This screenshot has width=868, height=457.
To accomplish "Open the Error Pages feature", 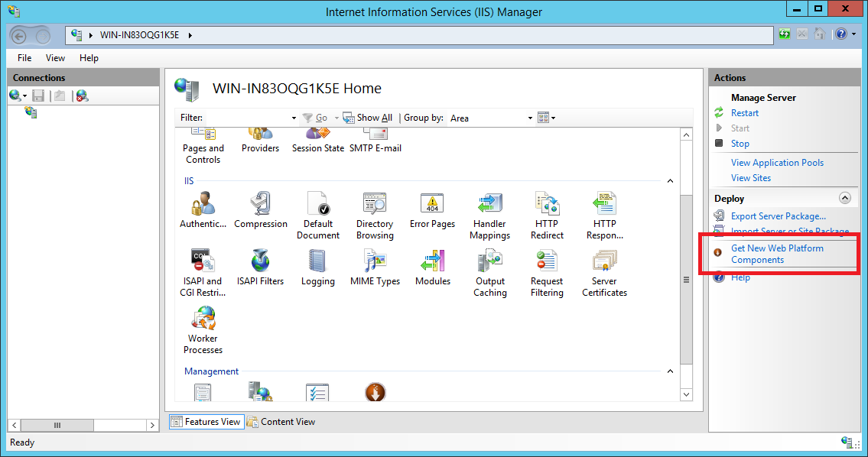I will click(x=432, y=210).
